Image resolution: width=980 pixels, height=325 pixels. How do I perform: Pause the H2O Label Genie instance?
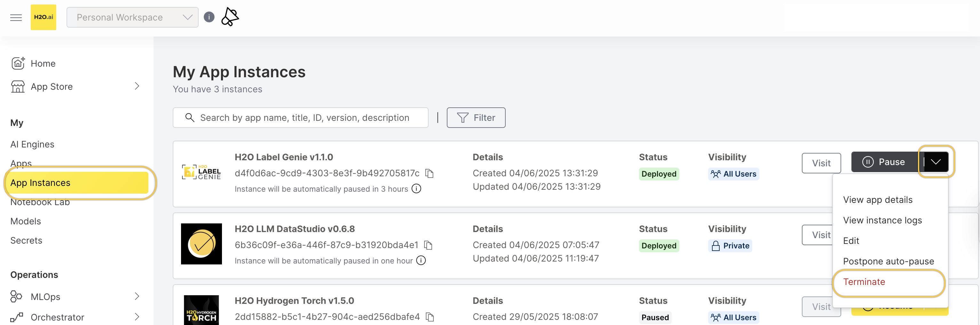point(884,162)
